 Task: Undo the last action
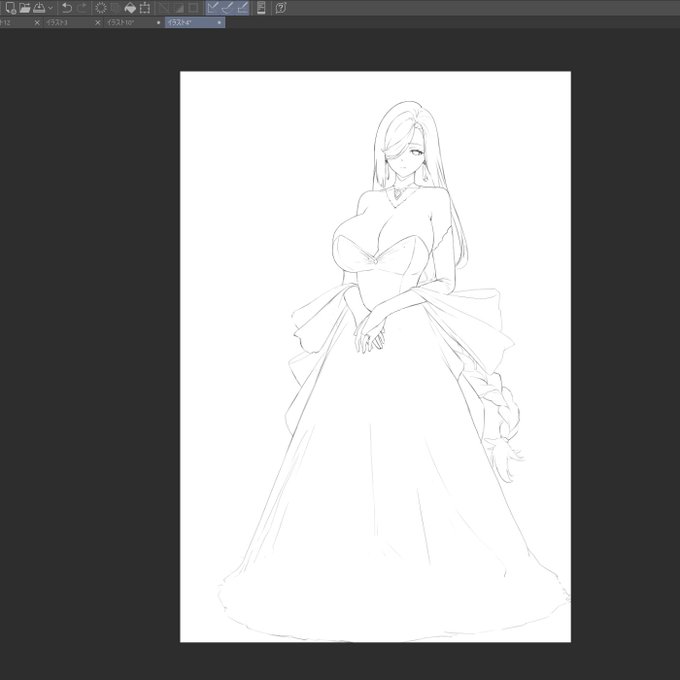tap(67, 7)
